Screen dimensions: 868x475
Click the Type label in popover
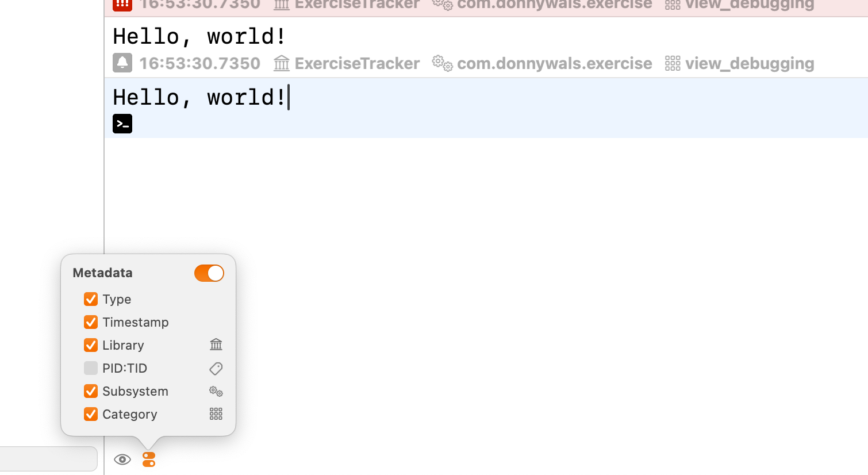[117, 299]
